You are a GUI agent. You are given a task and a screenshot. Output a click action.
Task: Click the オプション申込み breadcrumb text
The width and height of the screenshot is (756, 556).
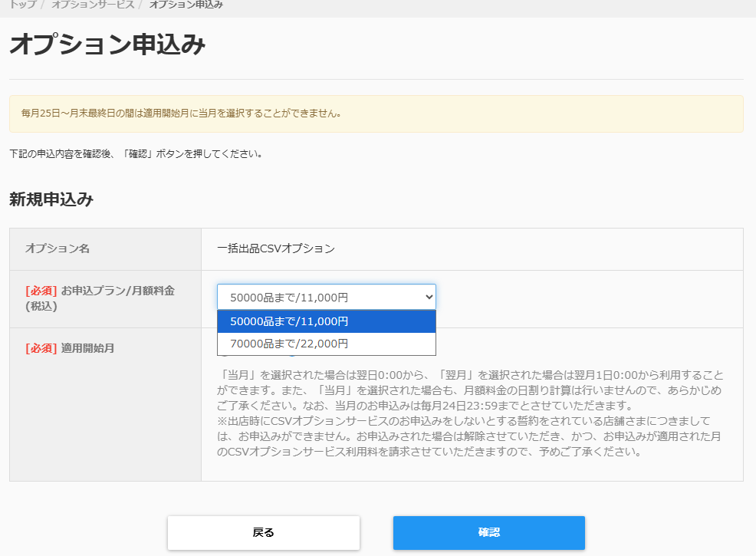[186, 5]
